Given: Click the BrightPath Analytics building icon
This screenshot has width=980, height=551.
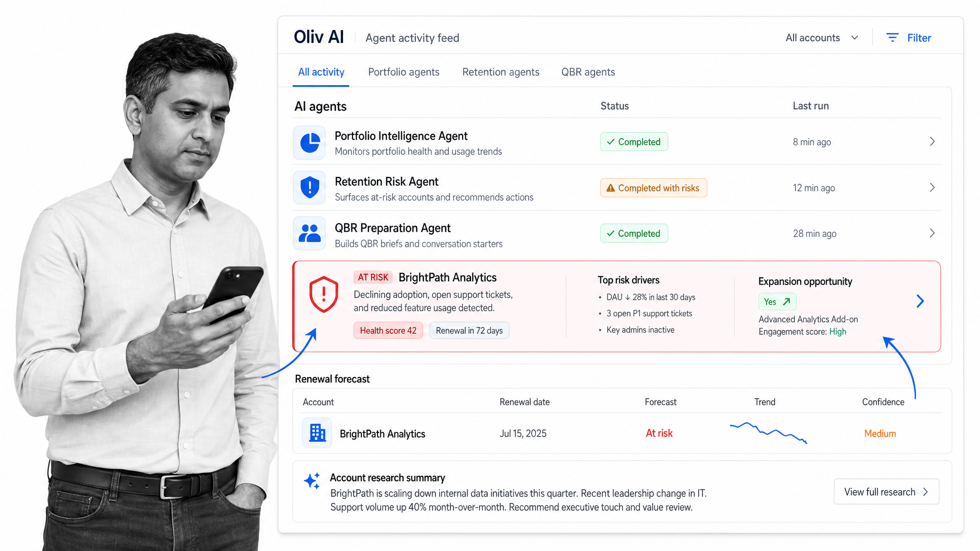Looking at the screenshot, I should point(317,433).
